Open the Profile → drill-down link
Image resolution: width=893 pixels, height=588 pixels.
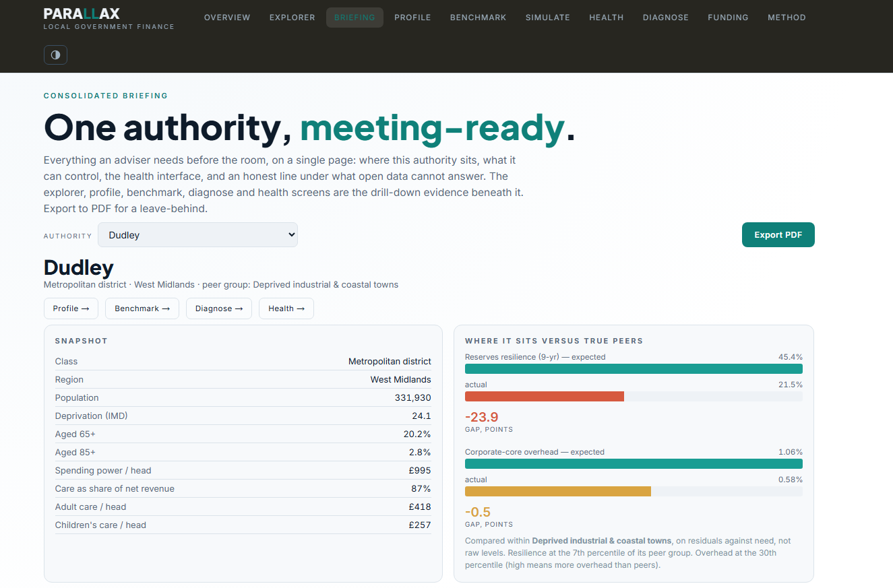(71, 308)
